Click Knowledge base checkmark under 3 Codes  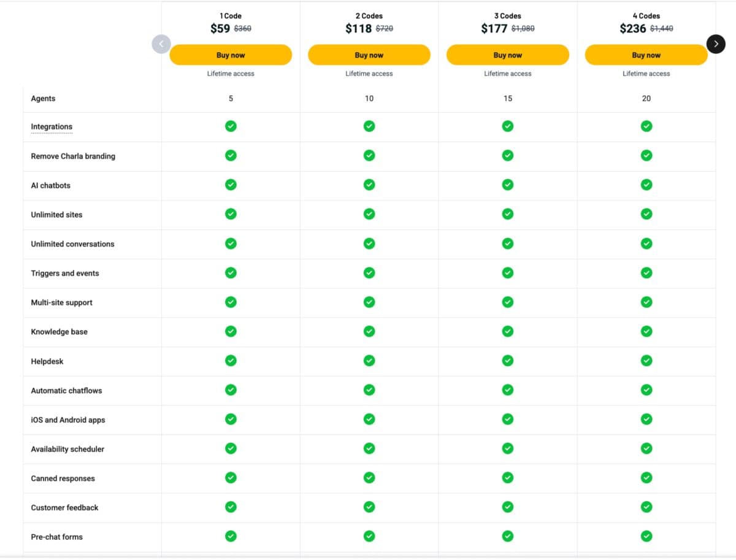[x=507, y=331]
